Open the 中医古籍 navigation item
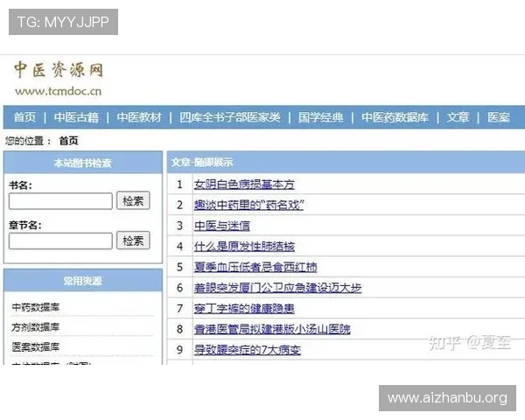This screenshot has height=420, width=525. click(76, 117)
